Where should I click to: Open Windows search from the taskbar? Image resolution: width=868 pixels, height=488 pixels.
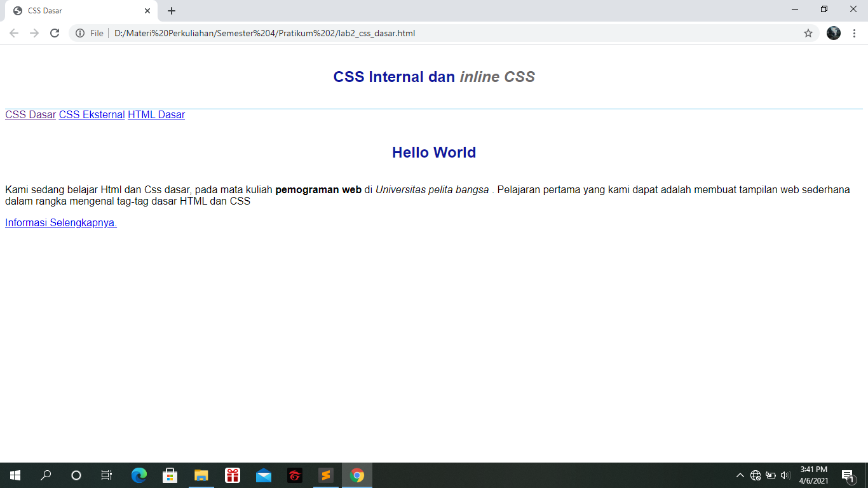46,475
